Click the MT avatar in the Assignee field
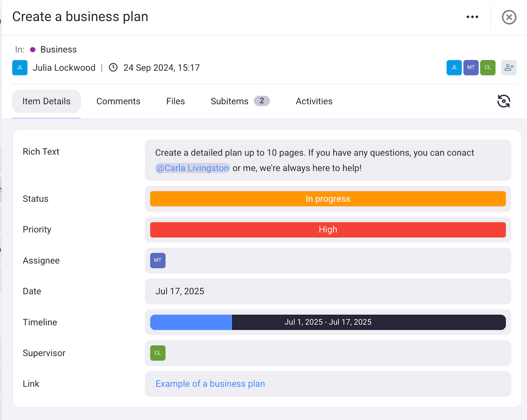 pyautogui.click(x=158, y=260)
